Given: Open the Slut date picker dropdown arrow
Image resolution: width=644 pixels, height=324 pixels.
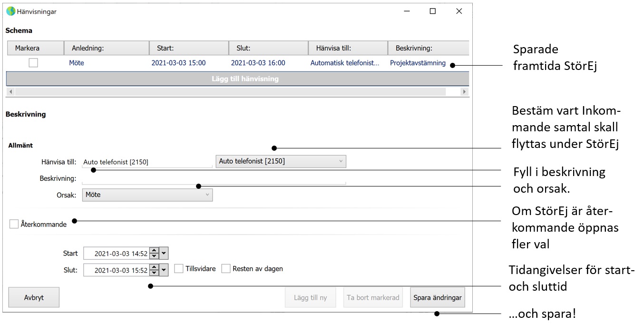Looking at the screenshot, I should (164, 270).
